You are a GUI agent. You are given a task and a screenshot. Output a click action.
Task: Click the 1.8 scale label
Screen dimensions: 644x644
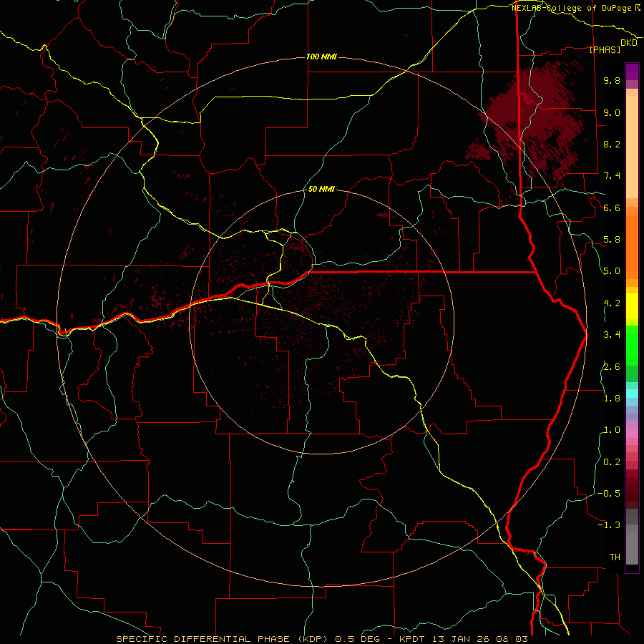pyautogui.click(x=612, y=399)
